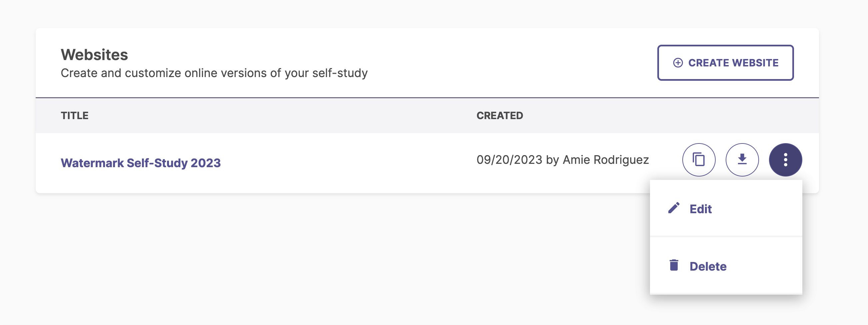Click the trash can icon beside Delete
This screenshot has height=325, width=868.
tap(674, 265)
